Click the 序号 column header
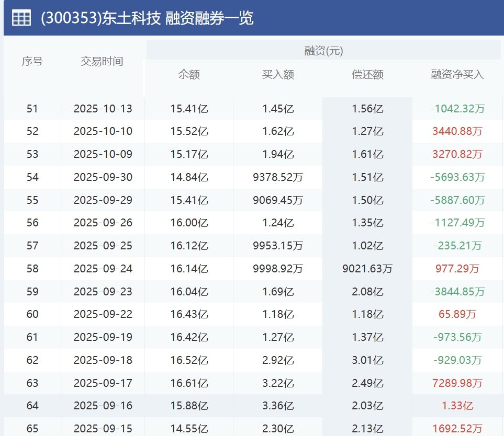The height and width of the screenshot is (436, 504). 32,61
